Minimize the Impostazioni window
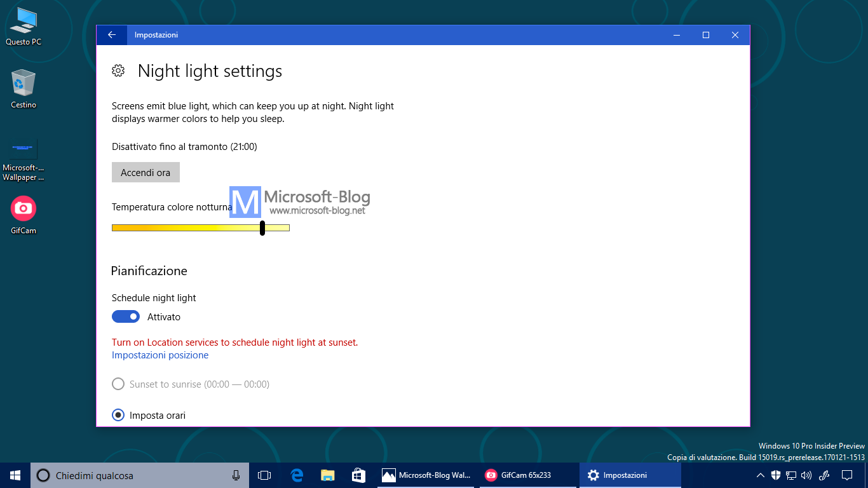The image size is (868, 488). 677,35
